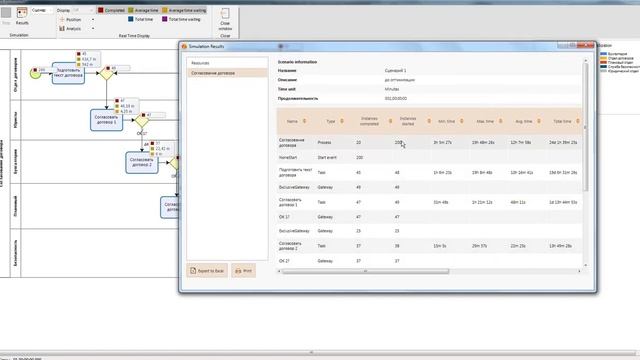Select Resources in Simulation Results sidebar
The image size is (640, 360).
pos(227,63)
